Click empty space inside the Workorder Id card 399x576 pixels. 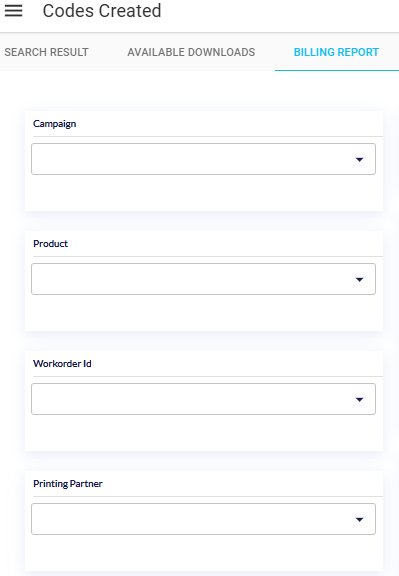tap(203, 433)
